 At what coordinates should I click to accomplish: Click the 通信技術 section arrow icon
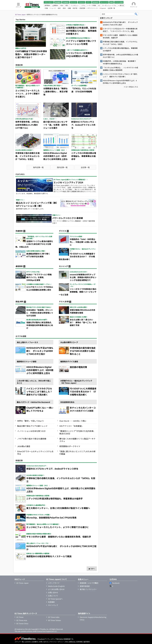(24, 266)
